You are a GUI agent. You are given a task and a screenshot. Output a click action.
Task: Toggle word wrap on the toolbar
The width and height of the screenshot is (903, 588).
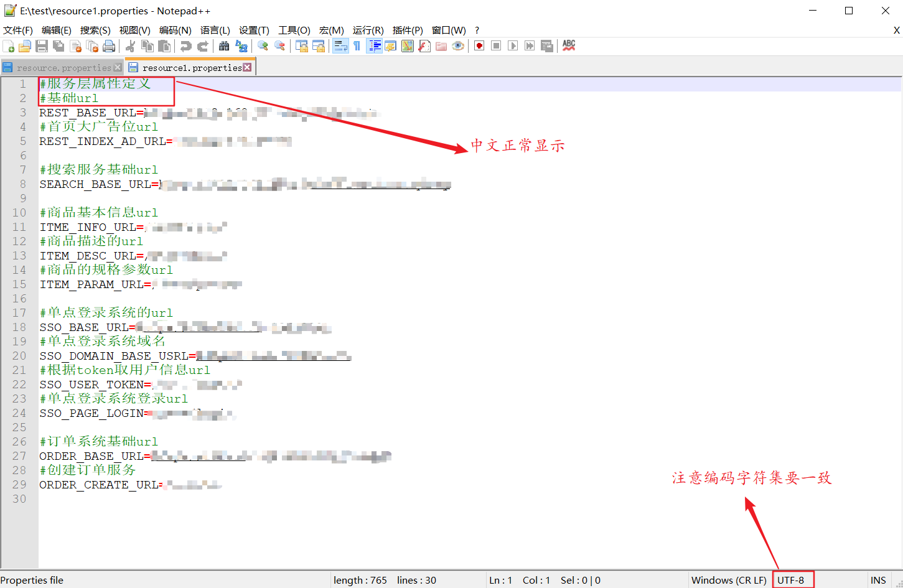340,45
